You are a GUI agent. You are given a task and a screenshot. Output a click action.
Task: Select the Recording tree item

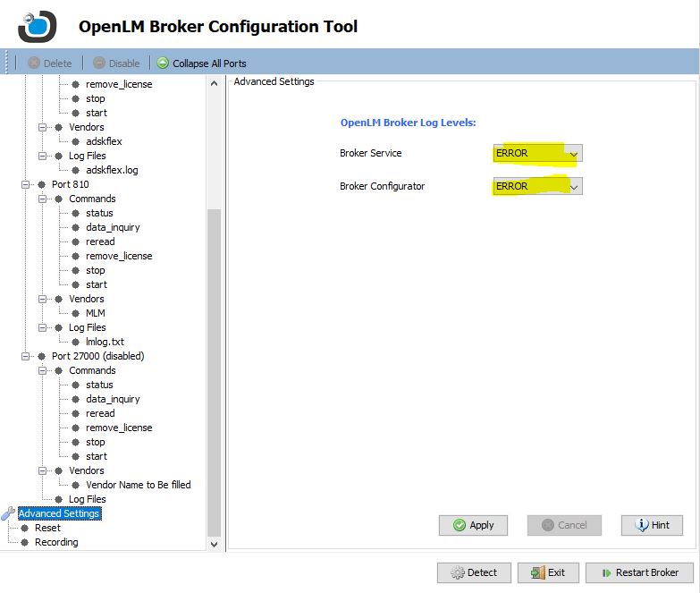click(x=55, y=542)
